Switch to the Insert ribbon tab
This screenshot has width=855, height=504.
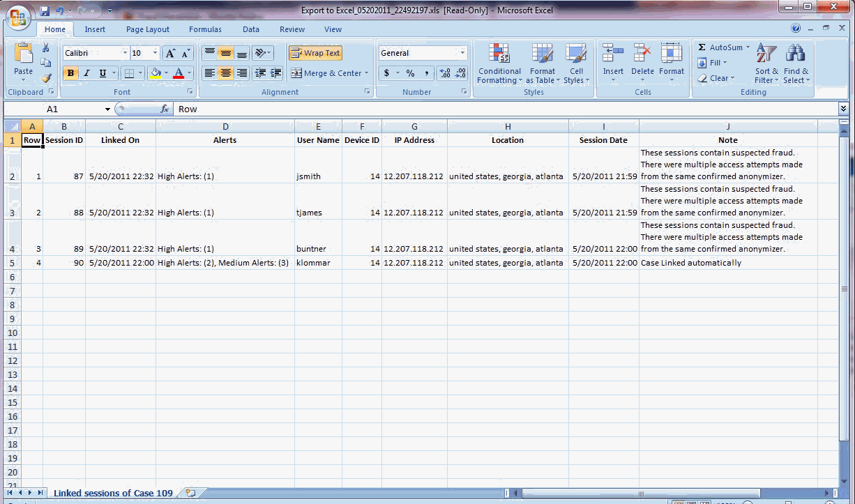point(94,29)
